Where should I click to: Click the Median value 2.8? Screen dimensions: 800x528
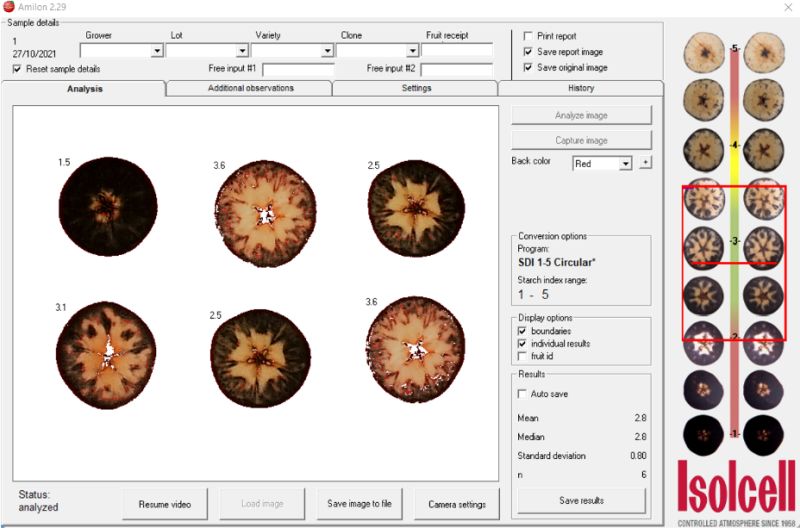640,437
